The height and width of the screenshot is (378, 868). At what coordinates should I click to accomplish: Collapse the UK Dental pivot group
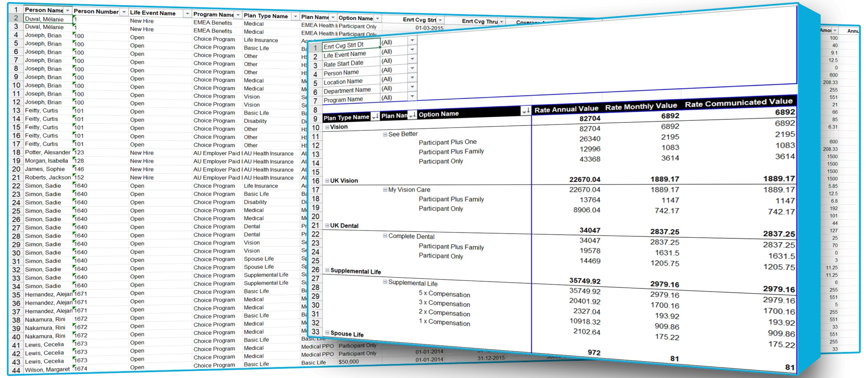point(327,225)
